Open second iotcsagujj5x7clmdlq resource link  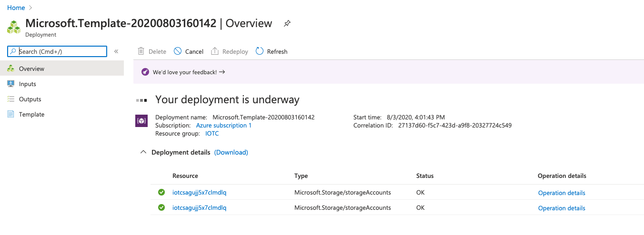pos(199,208)
